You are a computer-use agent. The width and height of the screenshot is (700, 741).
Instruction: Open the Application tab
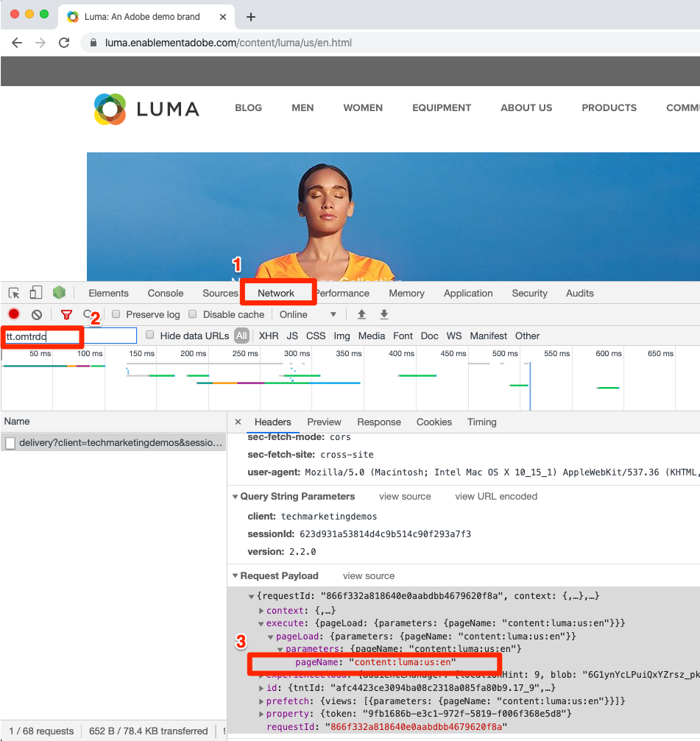pyautogui.click(x=468, y=294)
